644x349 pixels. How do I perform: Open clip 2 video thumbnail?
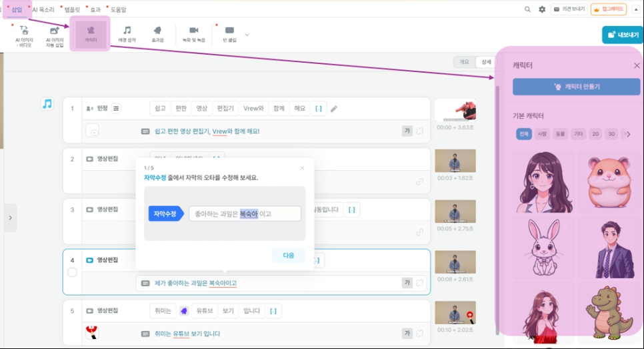455,161
